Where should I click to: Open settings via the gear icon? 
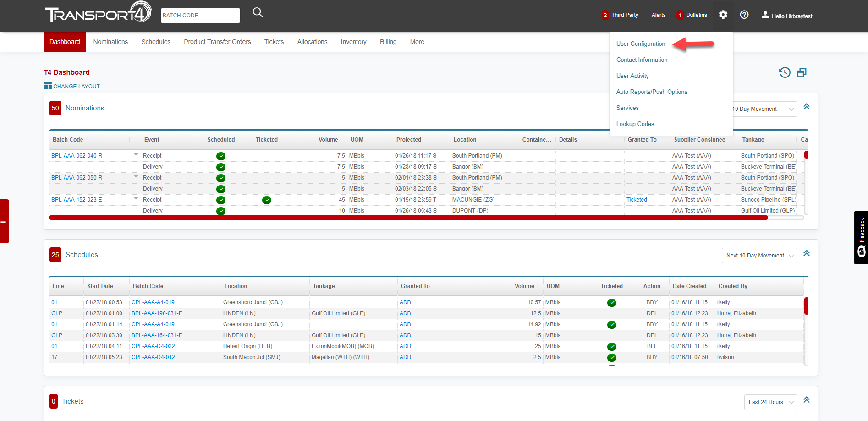coord(723,15)
